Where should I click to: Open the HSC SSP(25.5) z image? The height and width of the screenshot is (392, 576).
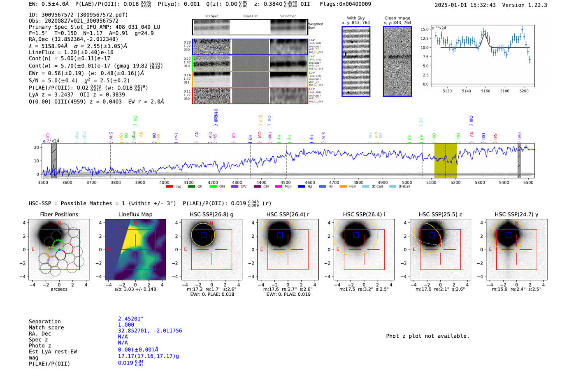coord(440,249)
